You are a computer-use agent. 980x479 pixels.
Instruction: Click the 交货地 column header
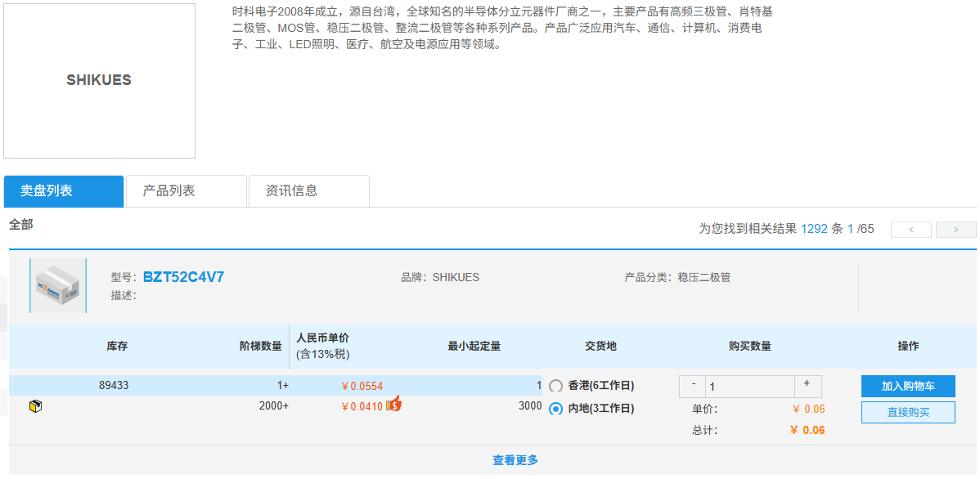(600, 346)
